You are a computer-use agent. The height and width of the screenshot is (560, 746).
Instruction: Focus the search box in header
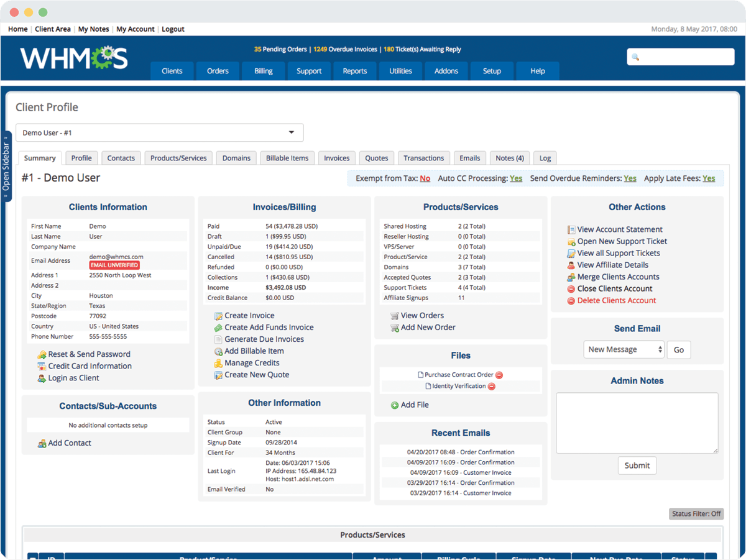681,57
